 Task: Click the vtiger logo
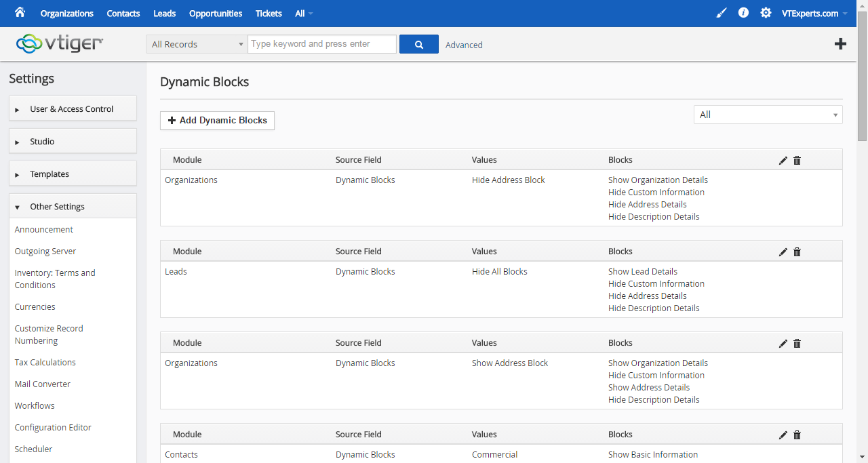point(60,43)
